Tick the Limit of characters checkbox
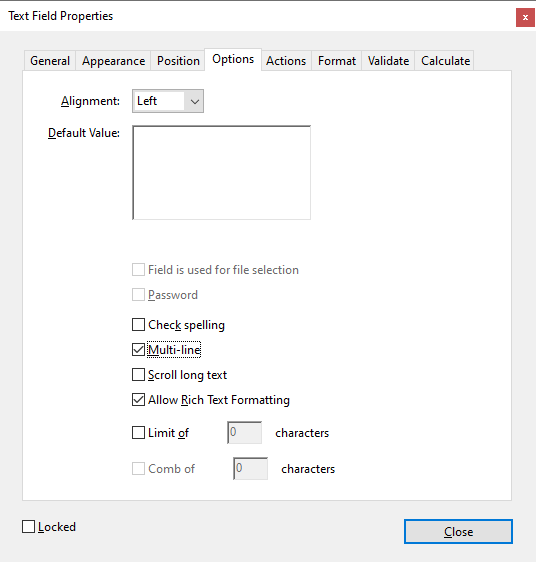This screenshot has height=562, width=536. (x=138, y=433)
